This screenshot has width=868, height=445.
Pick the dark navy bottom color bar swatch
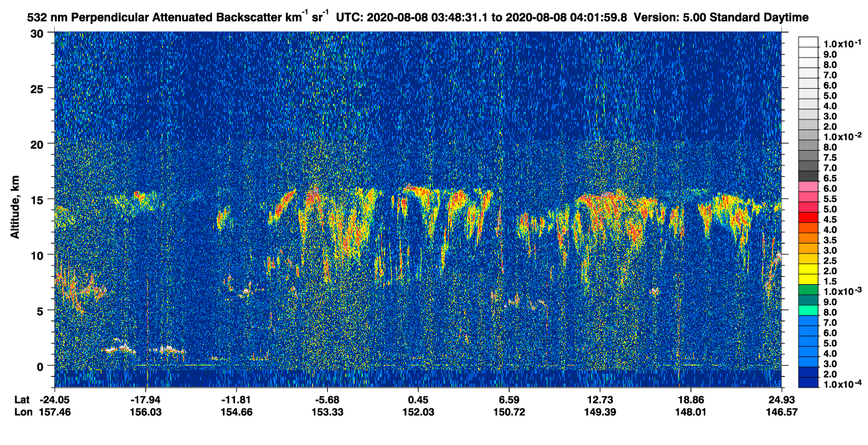809,382
